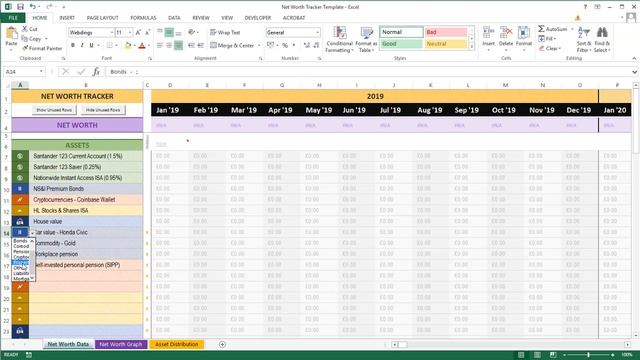Apply the Bad cell style
The width and height of the screenshot is (640, 360).
445,32
